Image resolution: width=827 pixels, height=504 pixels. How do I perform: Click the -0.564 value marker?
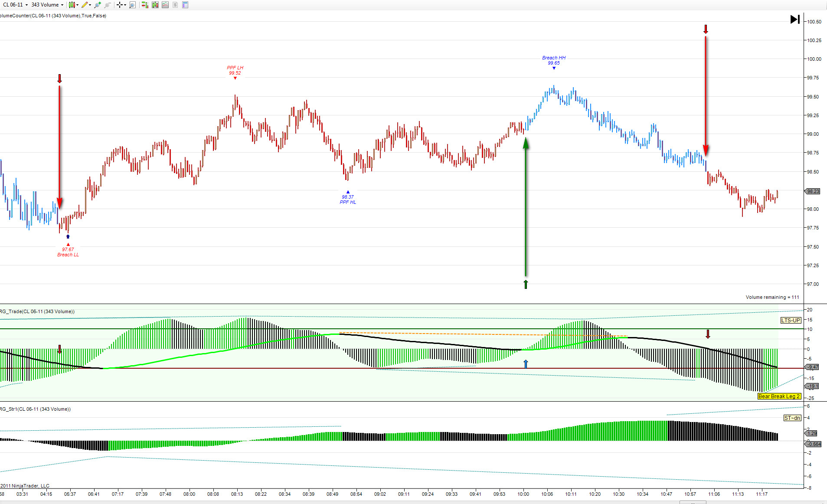pyautogui.click(x=814, y=444)
